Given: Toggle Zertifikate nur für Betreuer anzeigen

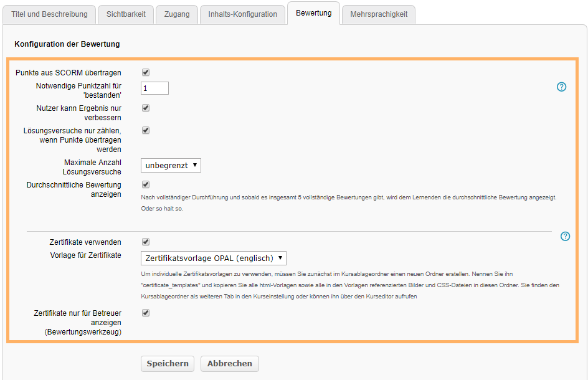Looking at the screenshot, I should pos(145,313).
